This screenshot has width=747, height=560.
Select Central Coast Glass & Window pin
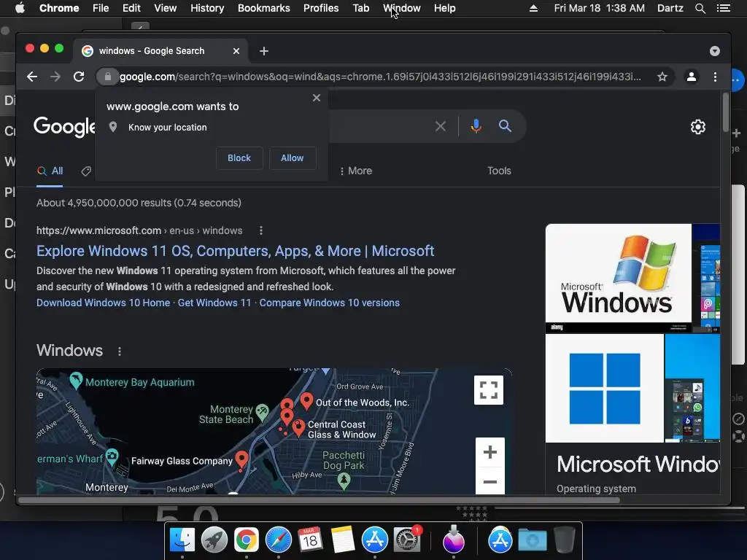tap(298, 427)
